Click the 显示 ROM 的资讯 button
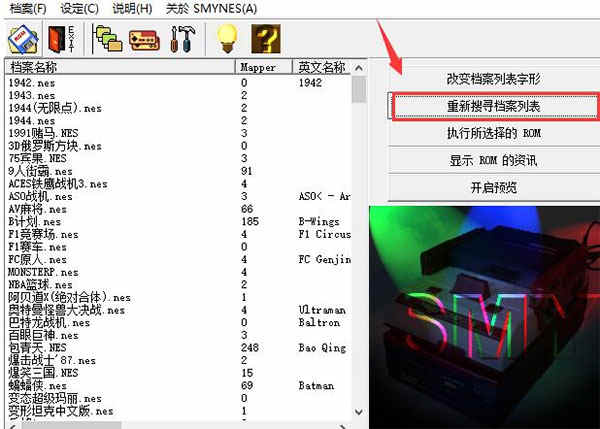This screenshot has width=600, height=429. tap(494, 160)
